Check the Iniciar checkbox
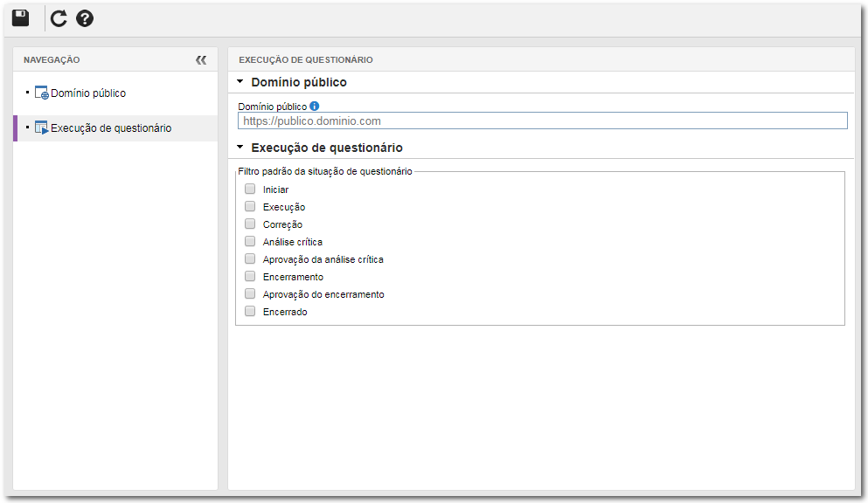This screenshot has height=503, width=868. pyautogui.click(x=250, y=189)
